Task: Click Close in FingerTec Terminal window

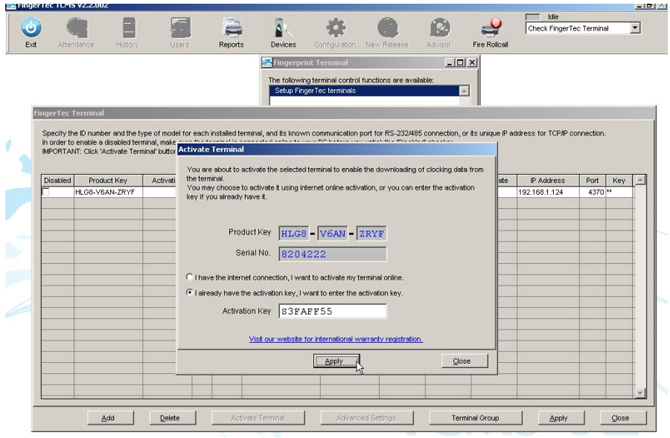Action: click(623, 417)
